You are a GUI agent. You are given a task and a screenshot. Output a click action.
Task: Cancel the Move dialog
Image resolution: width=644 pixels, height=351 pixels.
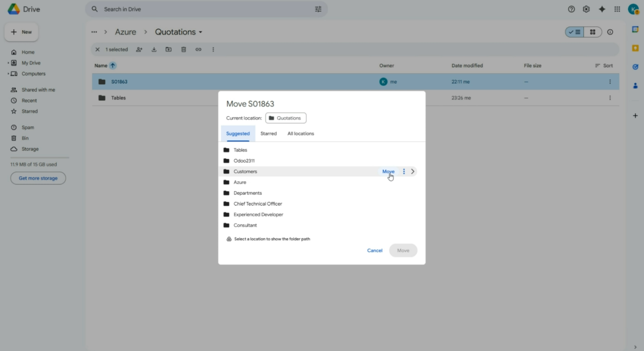(x=374, y=250)
